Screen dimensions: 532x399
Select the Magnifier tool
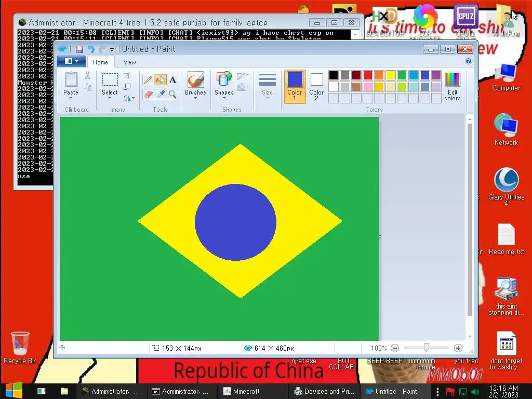172,94
